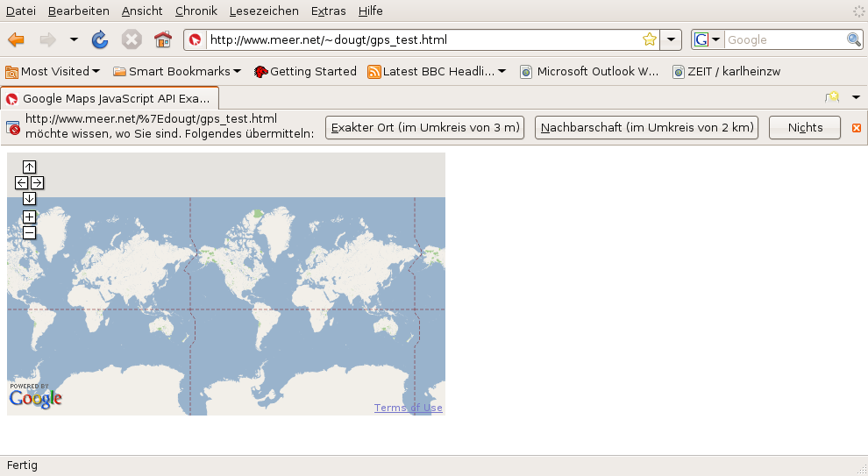Screen dimensions: 868x476
Task: Open the Chronik menu
Action: [196, 11]
